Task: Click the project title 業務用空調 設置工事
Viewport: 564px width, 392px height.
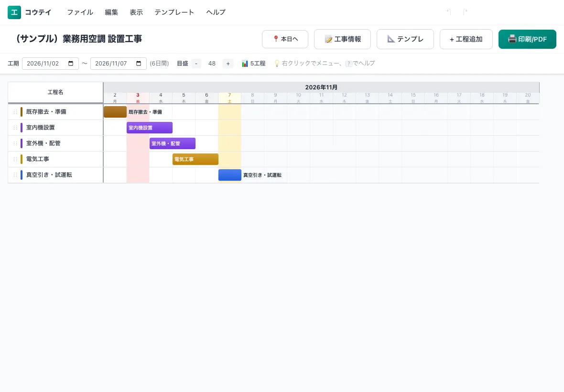Action: point(79,39)
